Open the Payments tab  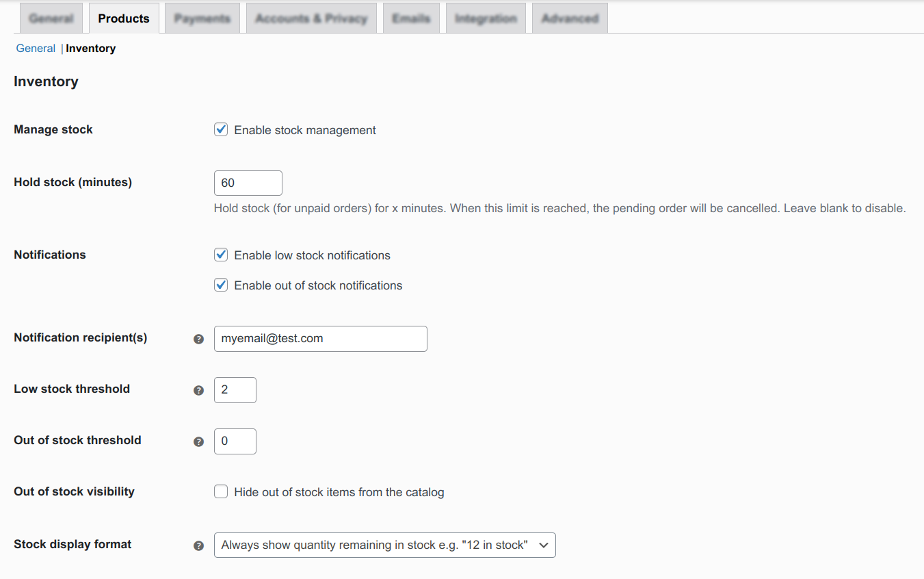pos(202,18)
